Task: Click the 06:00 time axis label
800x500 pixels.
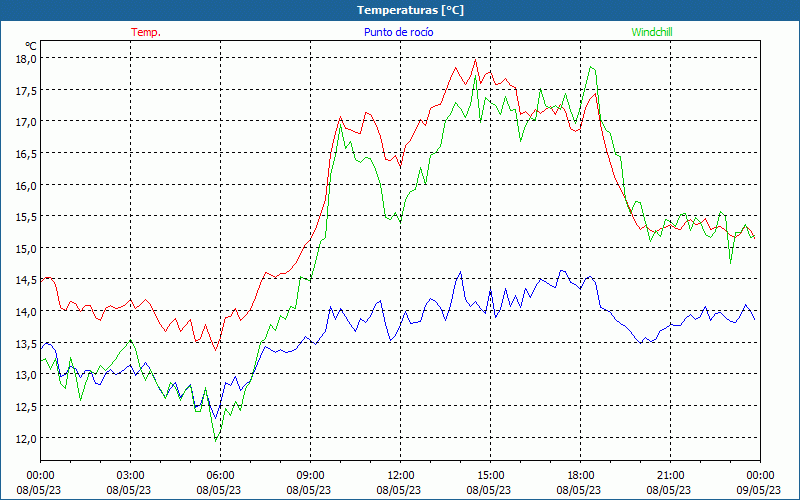Action: (x=220, y=476)
